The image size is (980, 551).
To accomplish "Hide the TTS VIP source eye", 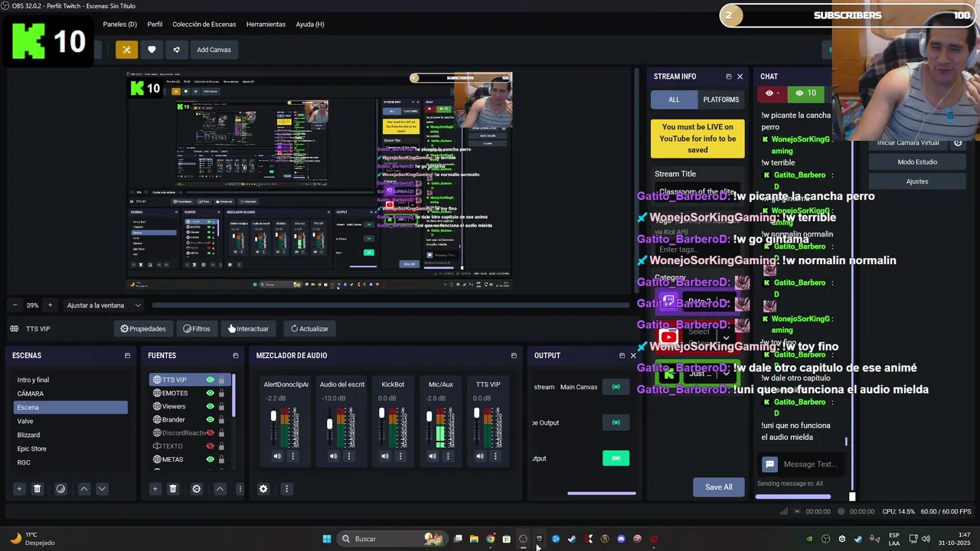I will (x=210, y=380).
